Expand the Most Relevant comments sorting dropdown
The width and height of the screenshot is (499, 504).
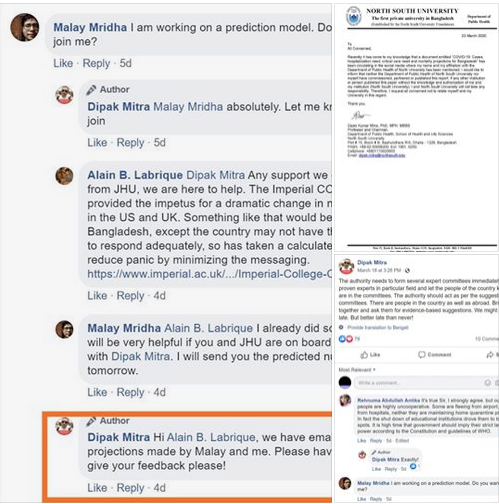357,370
